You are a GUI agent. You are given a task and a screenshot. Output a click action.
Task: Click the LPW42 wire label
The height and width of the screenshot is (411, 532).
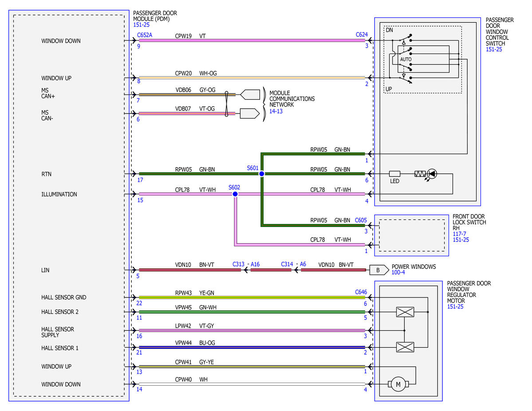[x=183, y=326]
